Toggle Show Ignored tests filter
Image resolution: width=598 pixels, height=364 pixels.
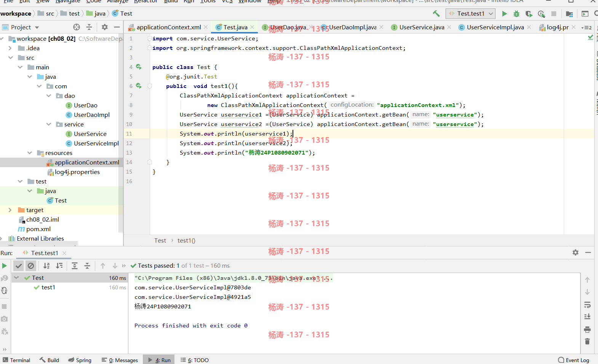point(31,266)
